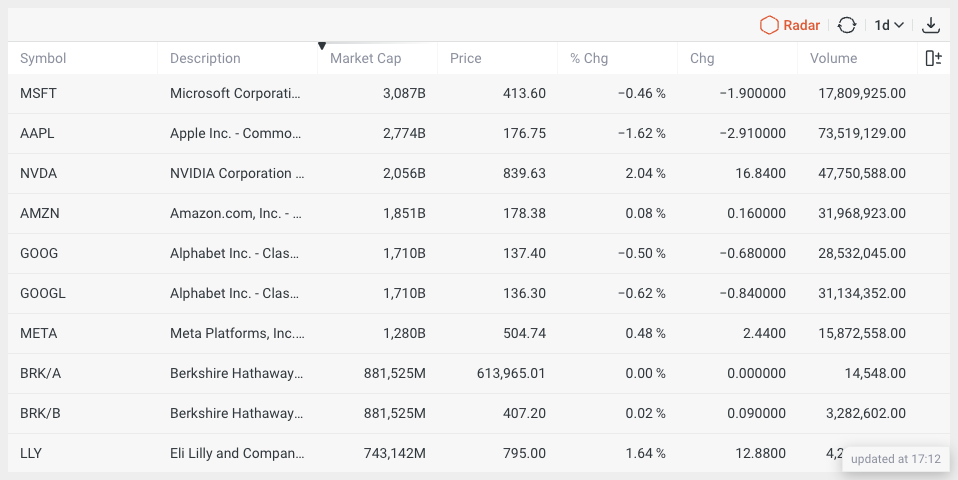The image size is (958, 480).
Task: Click the 413.60 price cell
Action: 524,93
